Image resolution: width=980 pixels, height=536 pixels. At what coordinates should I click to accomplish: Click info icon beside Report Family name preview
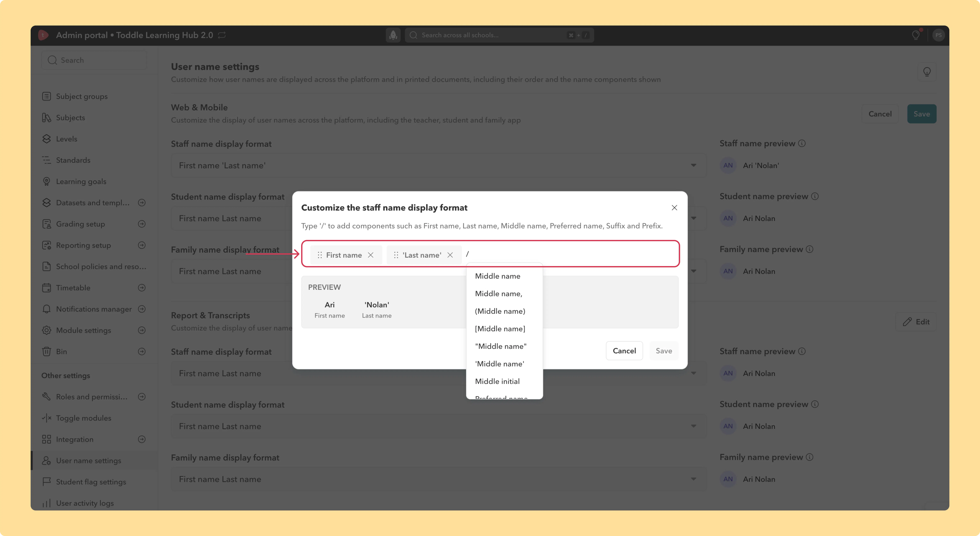point(809,457)
